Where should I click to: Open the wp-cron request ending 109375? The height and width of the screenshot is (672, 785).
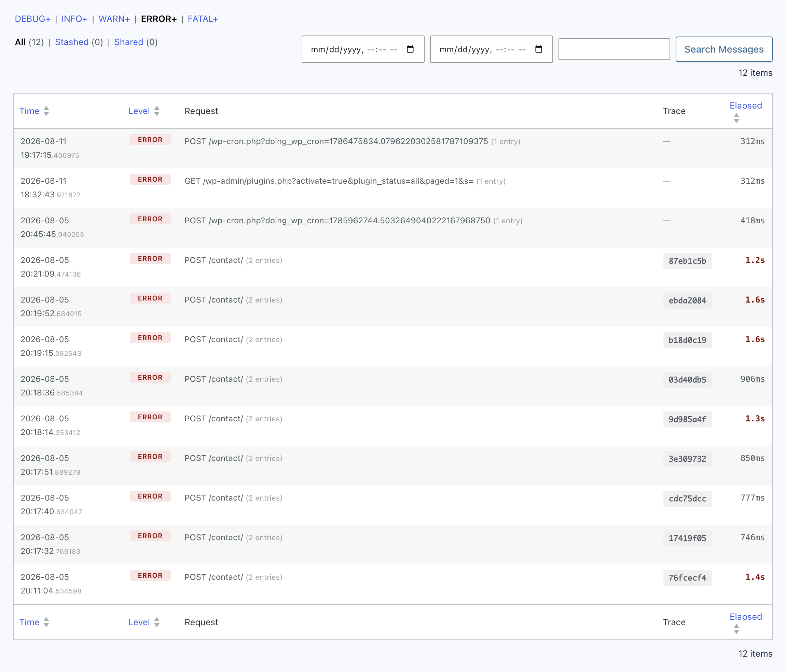tap(336, 141)
